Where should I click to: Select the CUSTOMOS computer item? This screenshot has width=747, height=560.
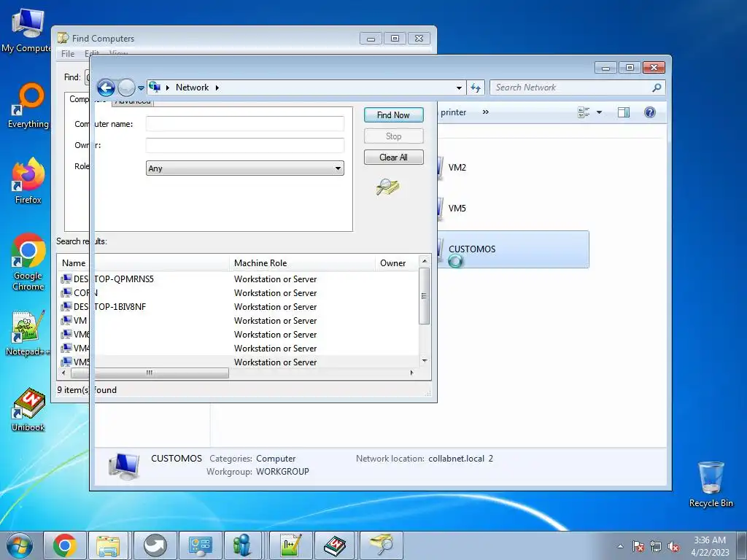tap(513, 249)
